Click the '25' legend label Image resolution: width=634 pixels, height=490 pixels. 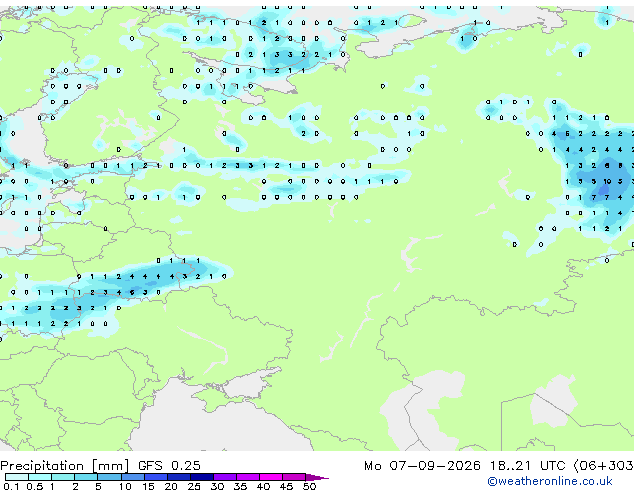point(194,486)
